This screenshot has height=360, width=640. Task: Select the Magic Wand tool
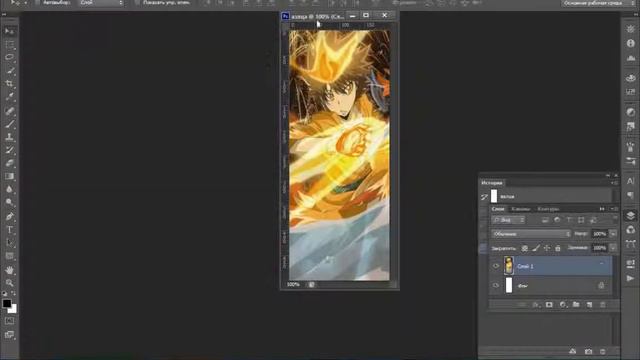[9, 70]
